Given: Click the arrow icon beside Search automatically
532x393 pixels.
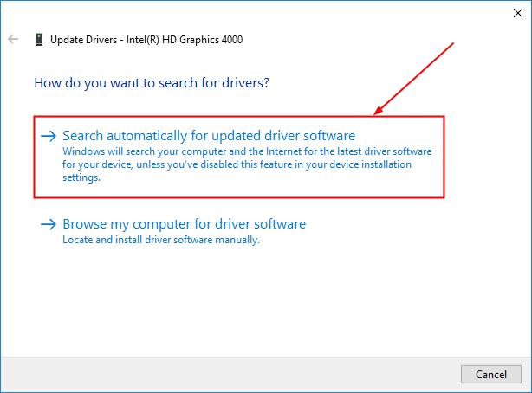Looking at the screenshot, I should tap(49, 136).
